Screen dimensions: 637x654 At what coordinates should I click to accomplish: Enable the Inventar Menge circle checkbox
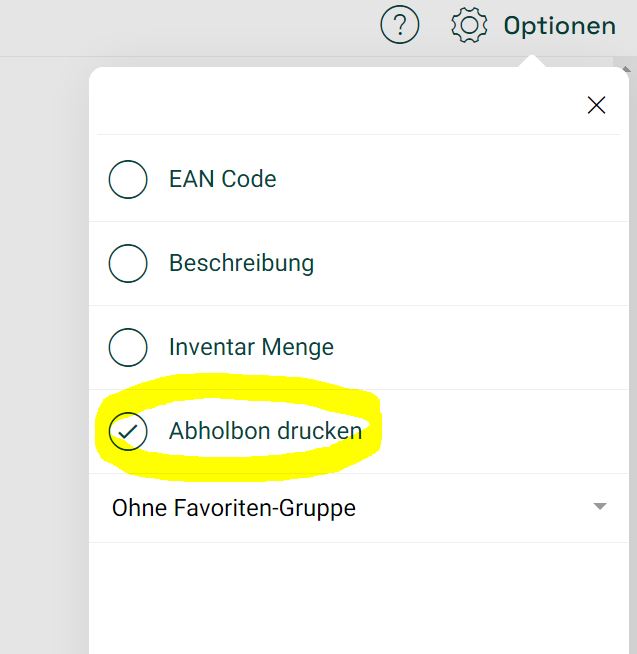click(128, 347)
